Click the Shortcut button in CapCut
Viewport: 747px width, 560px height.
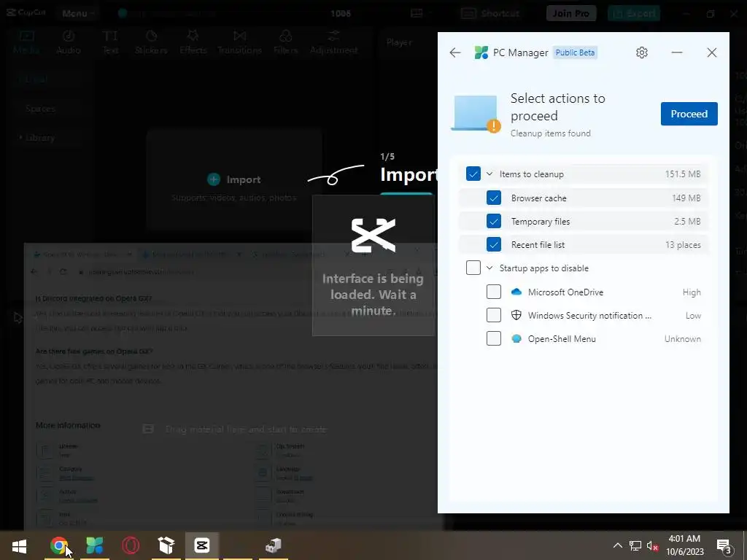coord(490,13)
